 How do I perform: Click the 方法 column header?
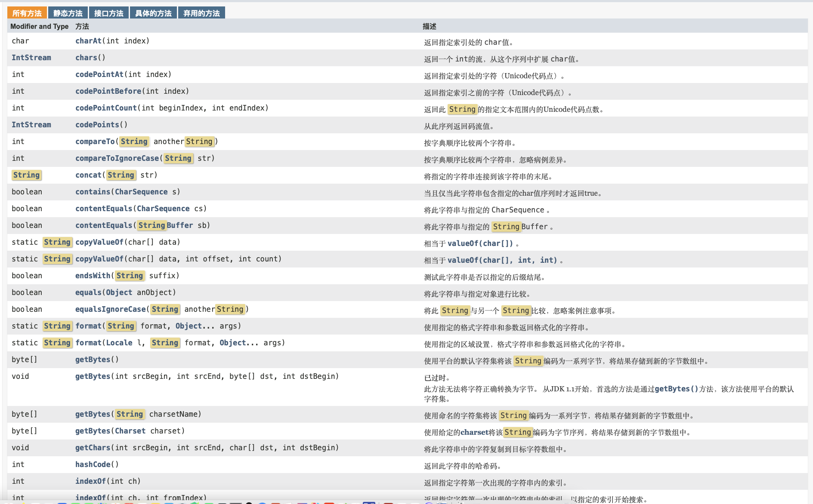[x=82, y=26]
